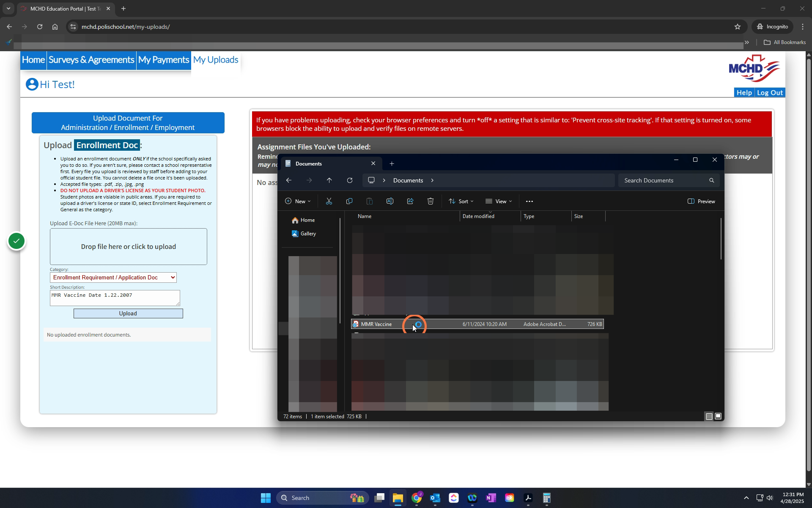Open the See more (three dots) menu
Screen dimensions: 812x508
click(529, 202)
